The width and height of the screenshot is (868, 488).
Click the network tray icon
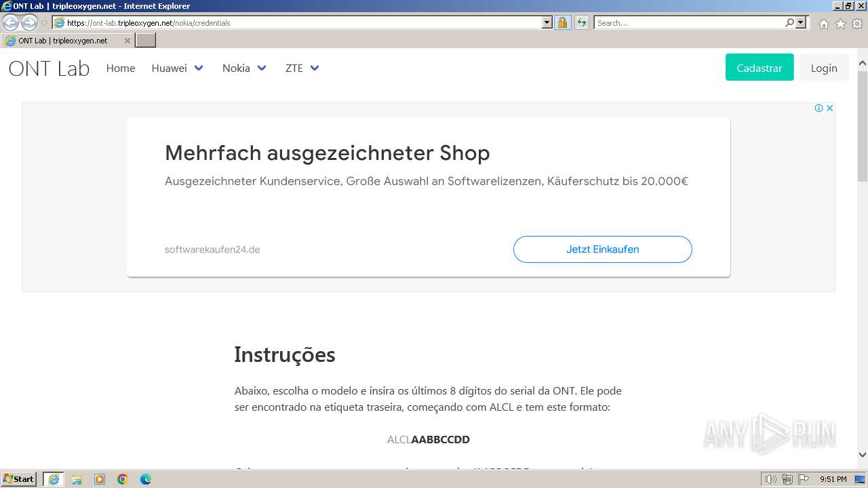[787, 479]
